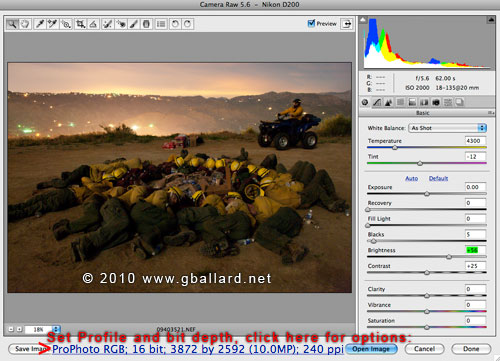500x361 pixels.
Task: Zoom in with the plus button
Action: [x=19, y=329]
